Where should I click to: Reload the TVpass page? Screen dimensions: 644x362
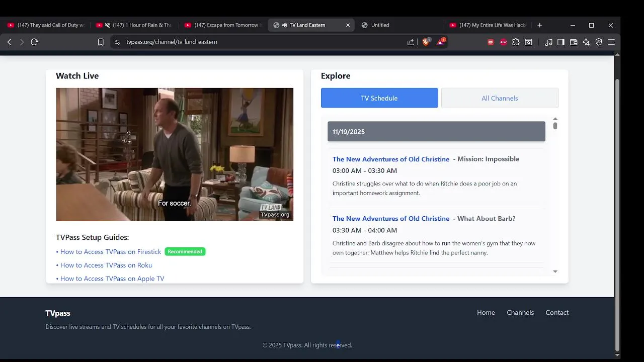click(x=34, y=42)
